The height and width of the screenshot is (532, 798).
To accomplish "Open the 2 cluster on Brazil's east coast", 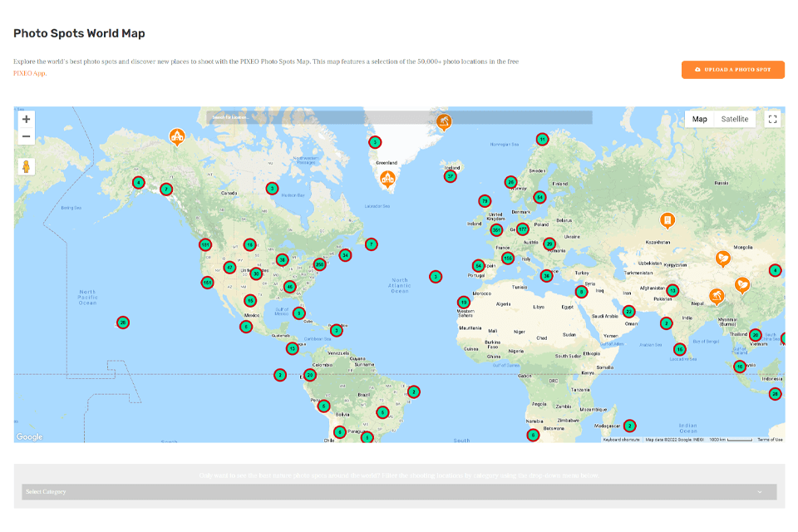I will tap(414, 392).
